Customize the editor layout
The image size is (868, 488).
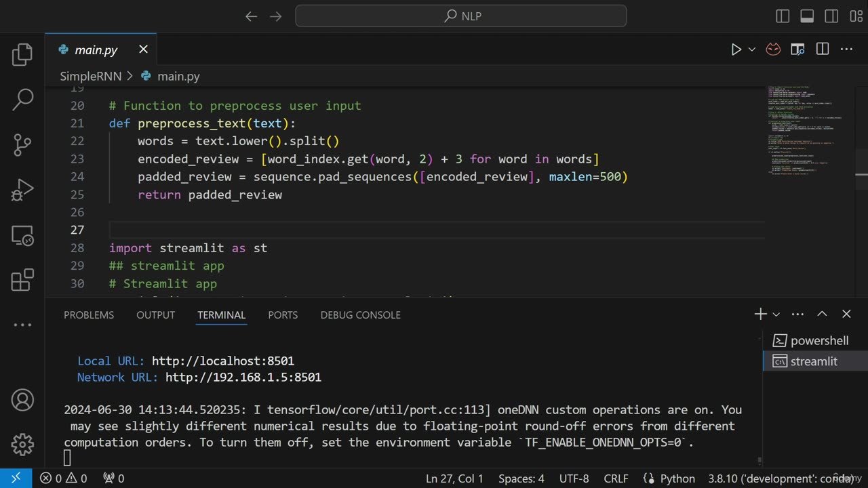tap(856, 16)
